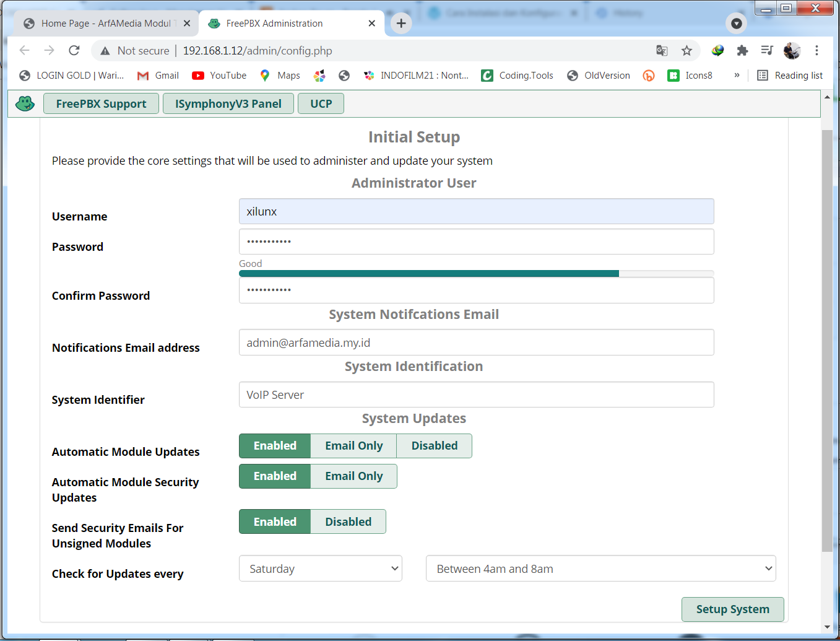Open Chrome three-dot menu
The width and height of the screenshot is (840, 641).
[x=816, y=50]
